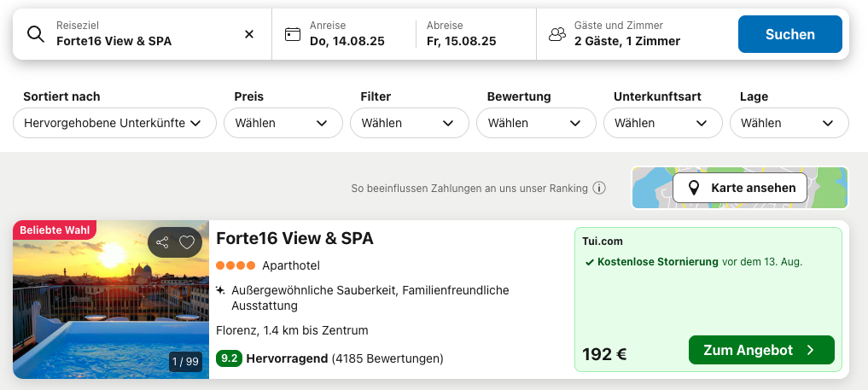
Task: Add hotel to favorites with heart icon
Action: 187,242
